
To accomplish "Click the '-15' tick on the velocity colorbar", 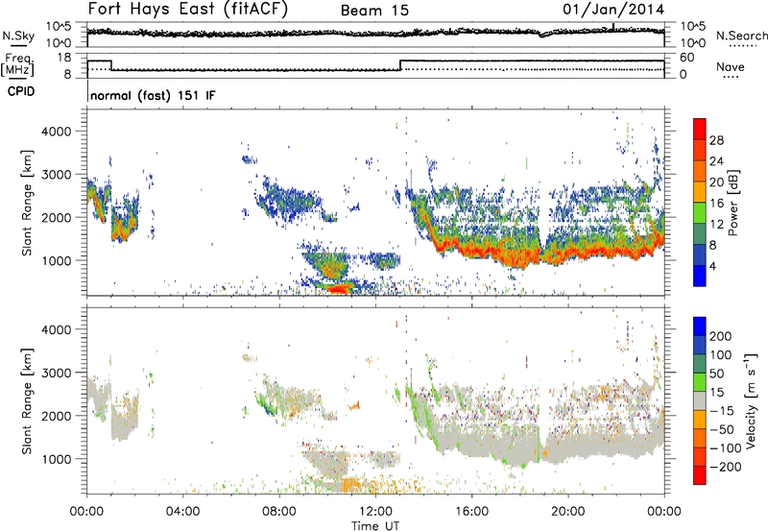I will 721,410.
